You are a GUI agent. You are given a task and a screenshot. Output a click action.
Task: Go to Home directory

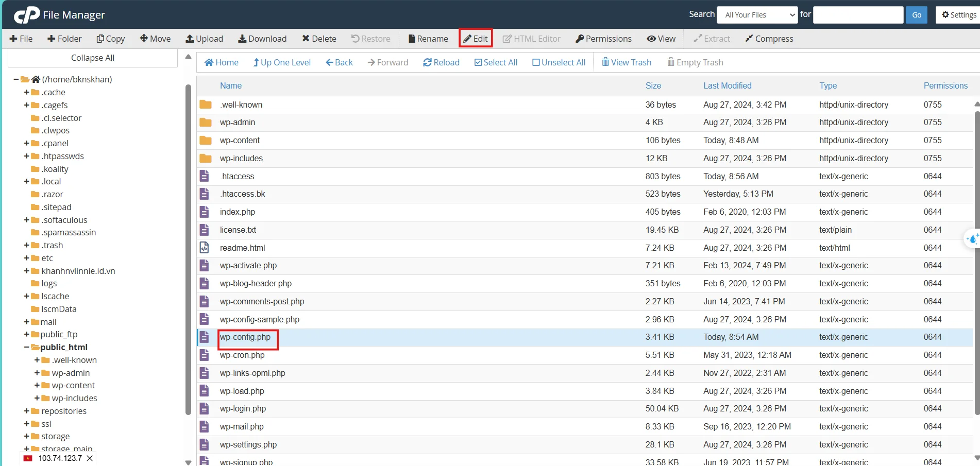[x=222, y=62]
